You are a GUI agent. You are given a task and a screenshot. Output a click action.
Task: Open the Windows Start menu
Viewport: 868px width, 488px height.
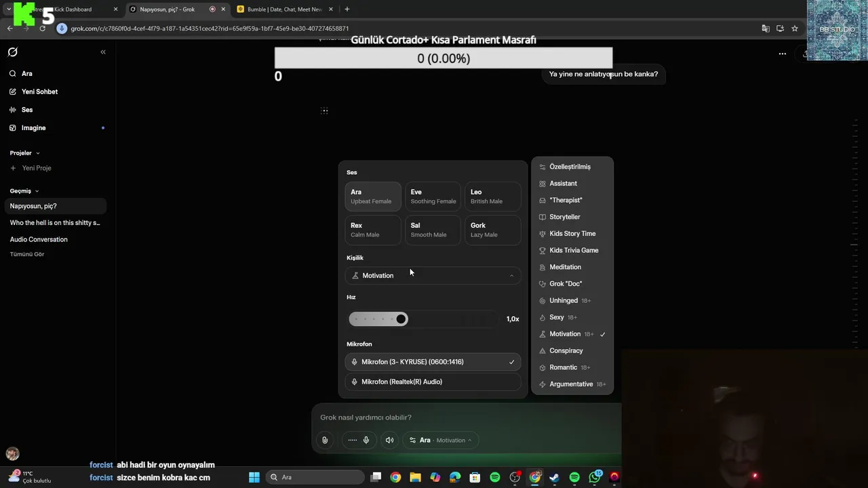(x=254, y=477)
